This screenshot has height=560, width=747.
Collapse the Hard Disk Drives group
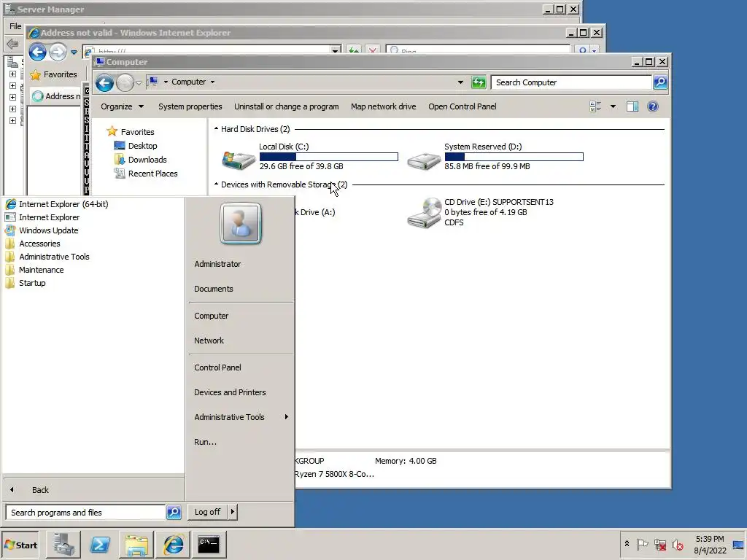(x=216, y=129)
